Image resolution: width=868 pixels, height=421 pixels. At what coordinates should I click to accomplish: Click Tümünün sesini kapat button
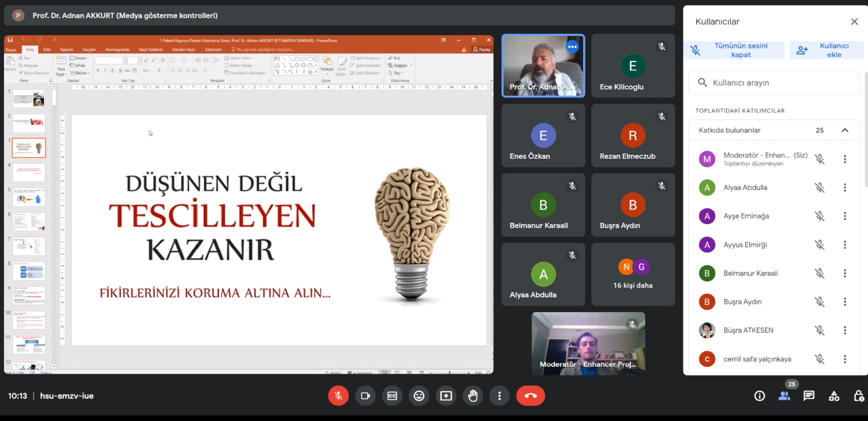click(x=734, y=50)
